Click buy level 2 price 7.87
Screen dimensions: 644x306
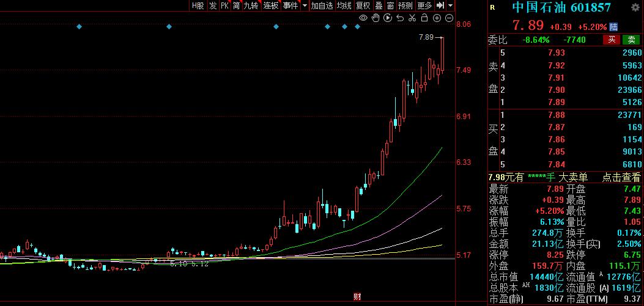[x=556, y=127]
